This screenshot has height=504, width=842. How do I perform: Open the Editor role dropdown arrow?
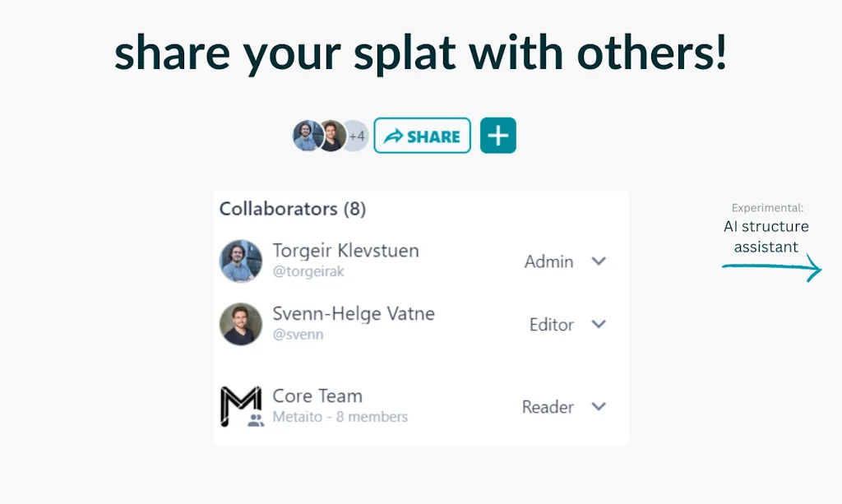(x=599, y=325)
